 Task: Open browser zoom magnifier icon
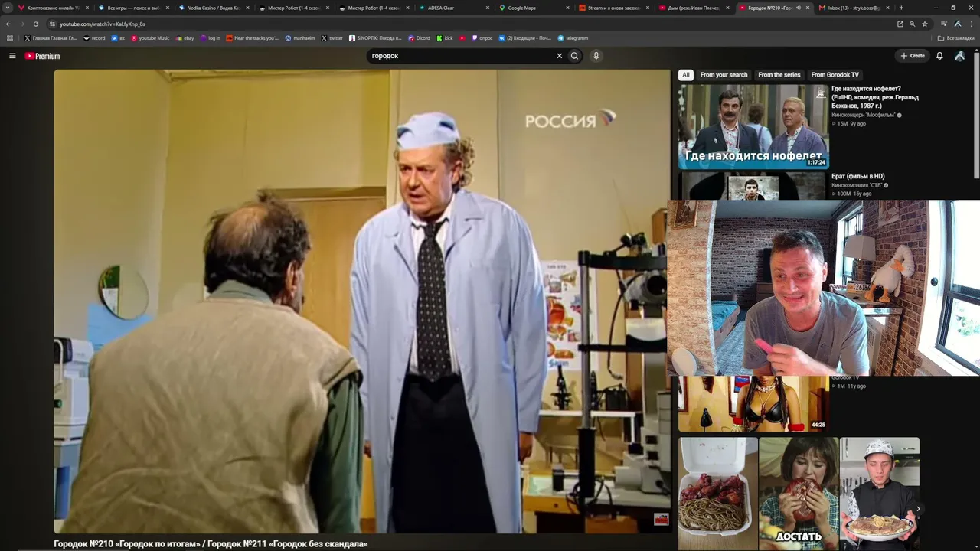click(x=912, y=24)
